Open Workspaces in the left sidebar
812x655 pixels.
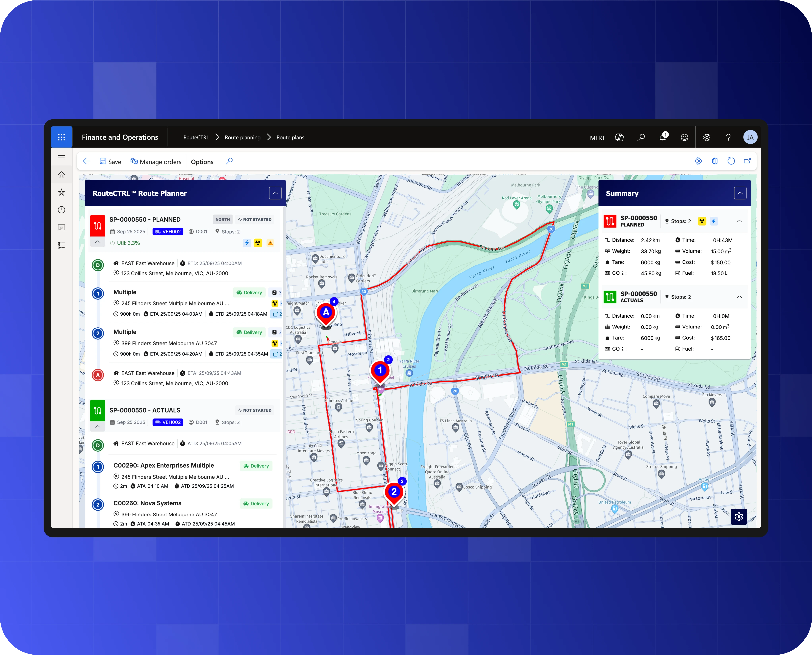(61, 227)
